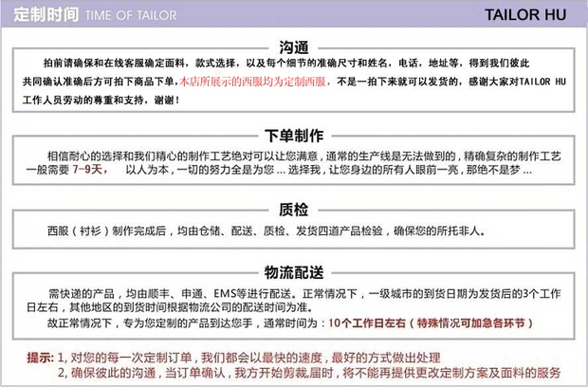This screenshot has width=588, height=387.
Task: Click the line beginning 拍前请确保和在线客服
Action: (285, 63)
